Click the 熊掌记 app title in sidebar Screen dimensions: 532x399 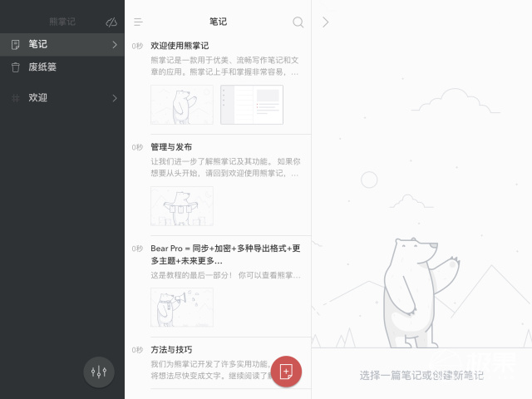62,22
